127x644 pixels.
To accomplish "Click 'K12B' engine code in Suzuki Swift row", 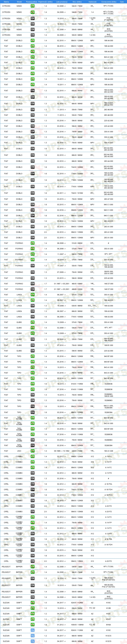I will 108,608.
